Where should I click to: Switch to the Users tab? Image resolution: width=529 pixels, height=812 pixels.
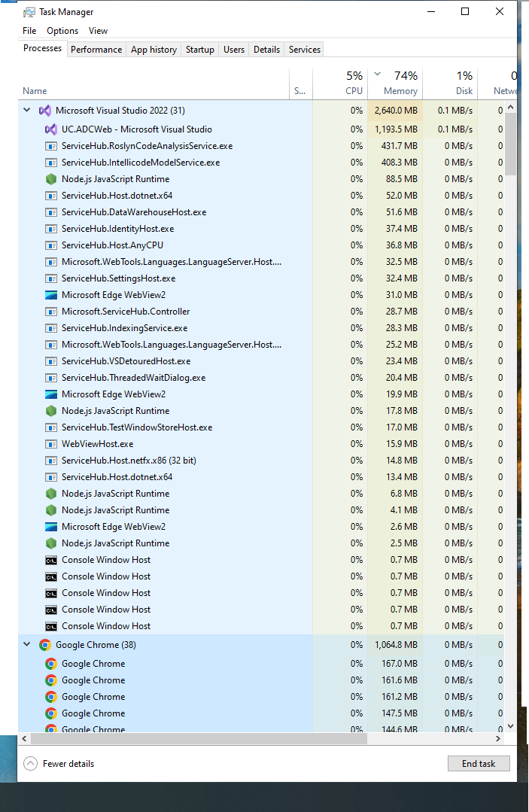(234, 49)
